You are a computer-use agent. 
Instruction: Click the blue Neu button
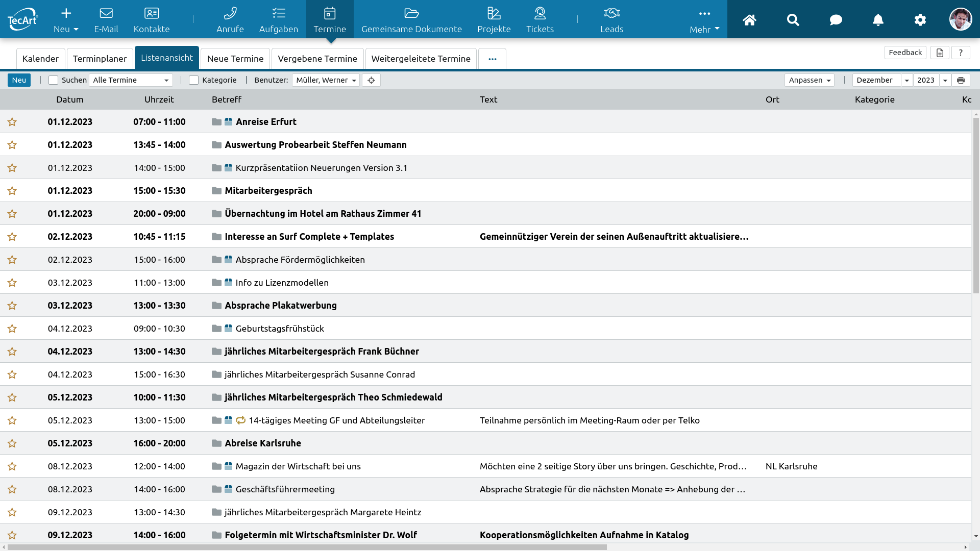19,80
